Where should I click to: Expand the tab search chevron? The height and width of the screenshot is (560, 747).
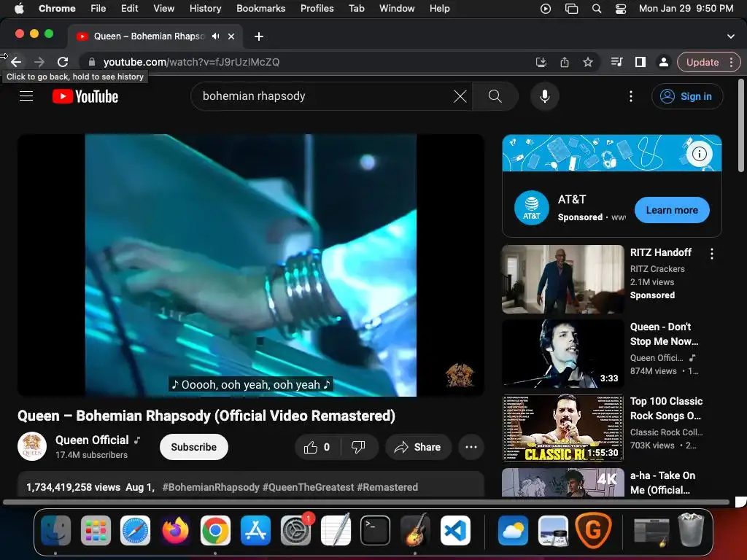(730, 36)
